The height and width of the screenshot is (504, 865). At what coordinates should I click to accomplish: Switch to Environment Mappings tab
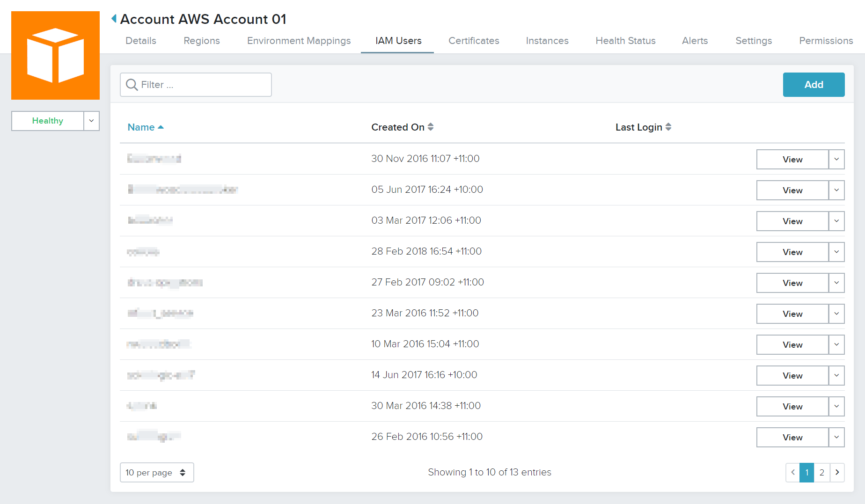(299, 41)
